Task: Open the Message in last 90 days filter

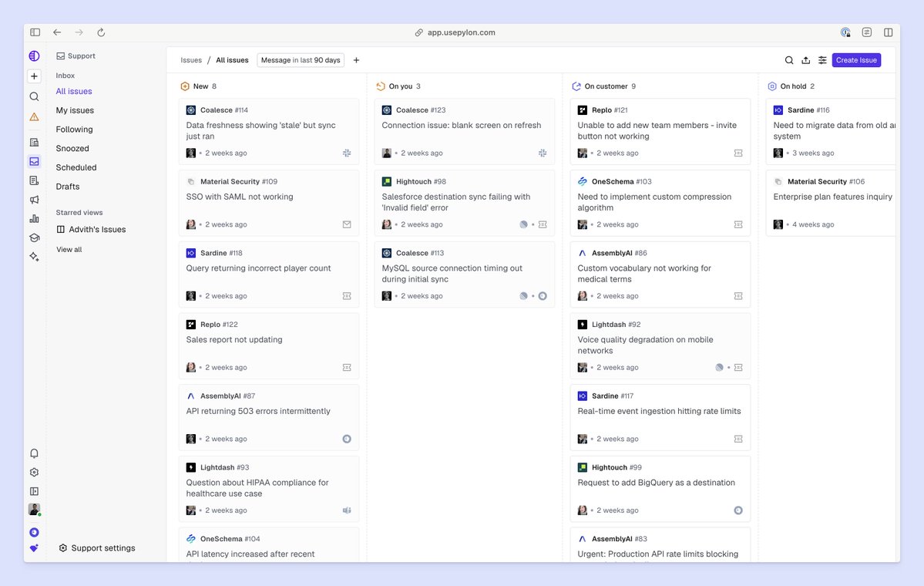Action: 301,60
